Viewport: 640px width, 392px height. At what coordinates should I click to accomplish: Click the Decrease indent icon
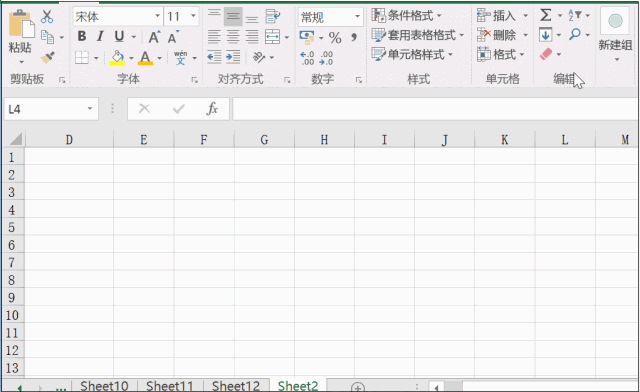214,58
